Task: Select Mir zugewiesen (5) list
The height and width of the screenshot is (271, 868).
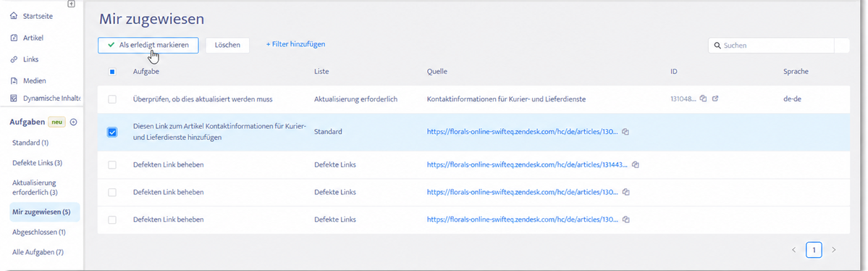Action: [44, 212]
